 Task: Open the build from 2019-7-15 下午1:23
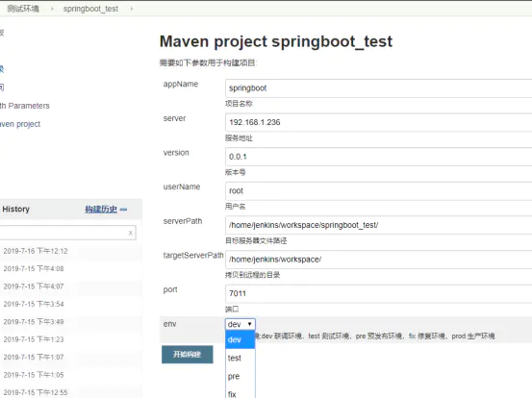coord(34,339)
